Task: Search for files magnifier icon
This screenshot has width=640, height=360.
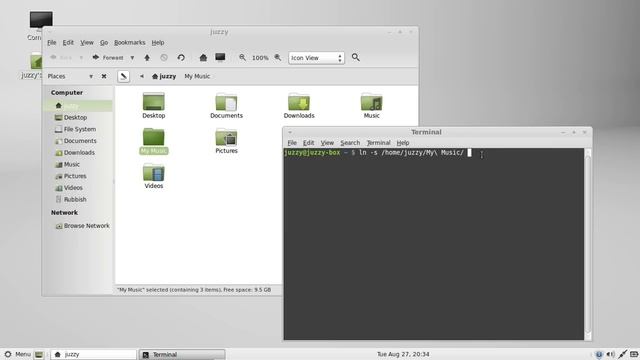Action: [356, 58]
